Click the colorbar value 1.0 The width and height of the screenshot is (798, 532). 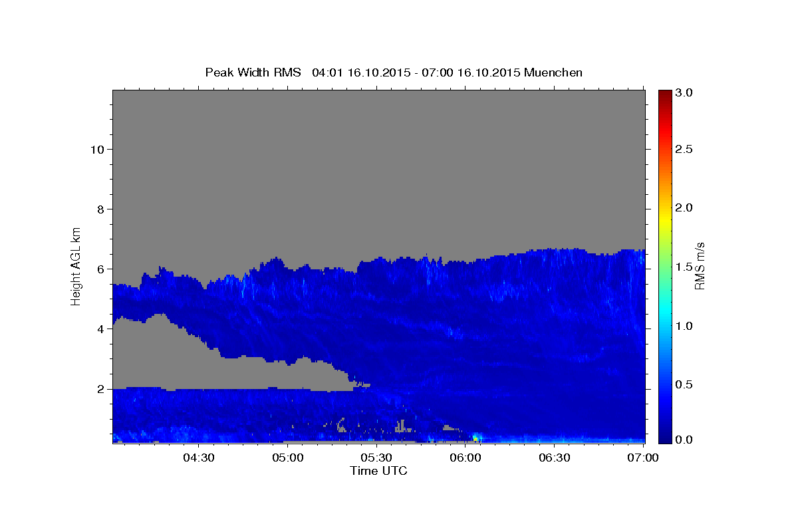pyautogui.click(x=684, y=326)
